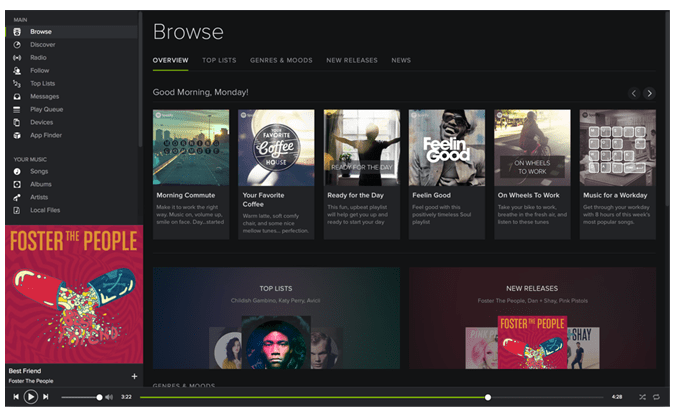This screenshot has height=414, width=675.
Task: Open Messages label in sidebar
Action: tap(44, 96)
